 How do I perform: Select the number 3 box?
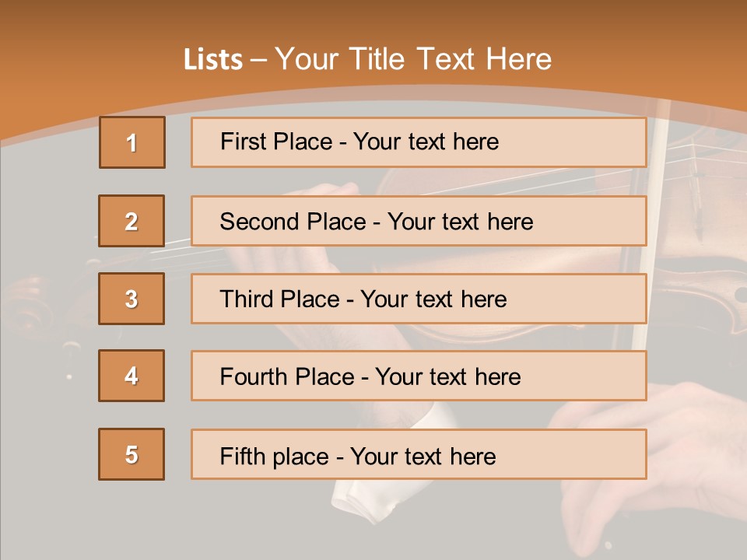tap(132, 299)
